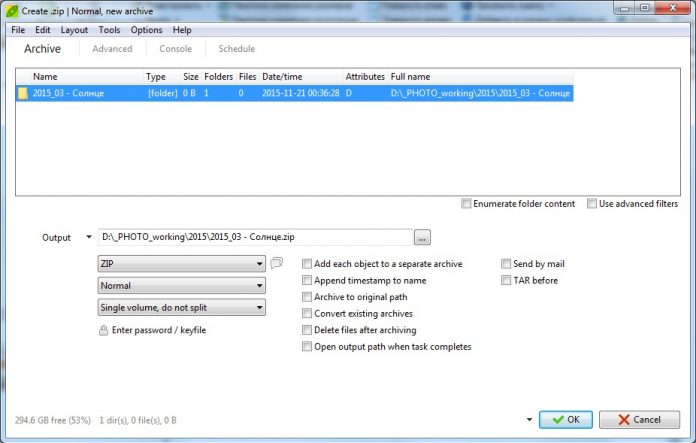Expand the Normal compression level dropdown
This screenshot has width=696, height=443.
click(181, 285)
